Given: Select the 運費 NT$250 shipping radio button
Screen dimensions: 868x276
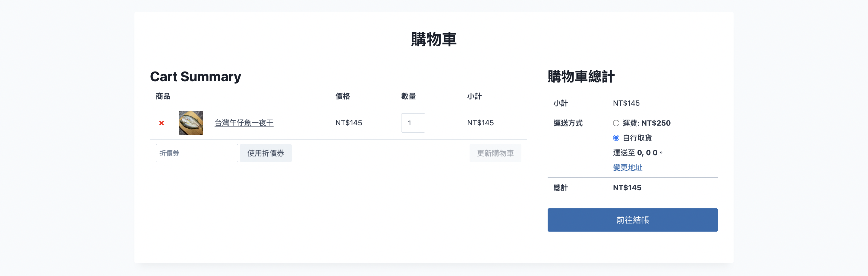Looking at the screenshot, I should (616, 123).
